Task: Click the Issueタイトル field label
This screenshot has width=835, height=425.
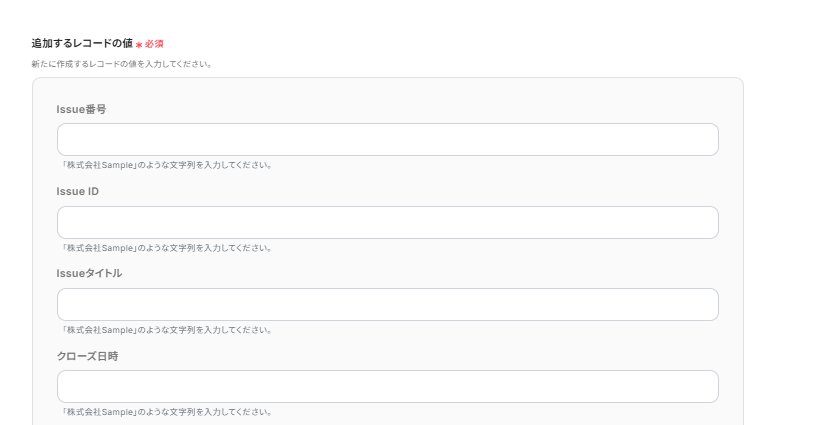Action: (x=89, y=273)
